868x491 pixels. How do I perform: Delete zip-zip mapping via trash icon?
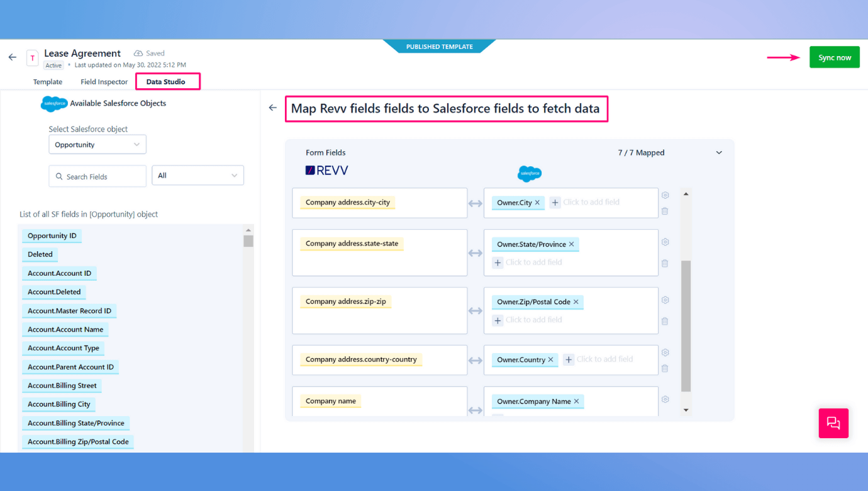[665, 322]
